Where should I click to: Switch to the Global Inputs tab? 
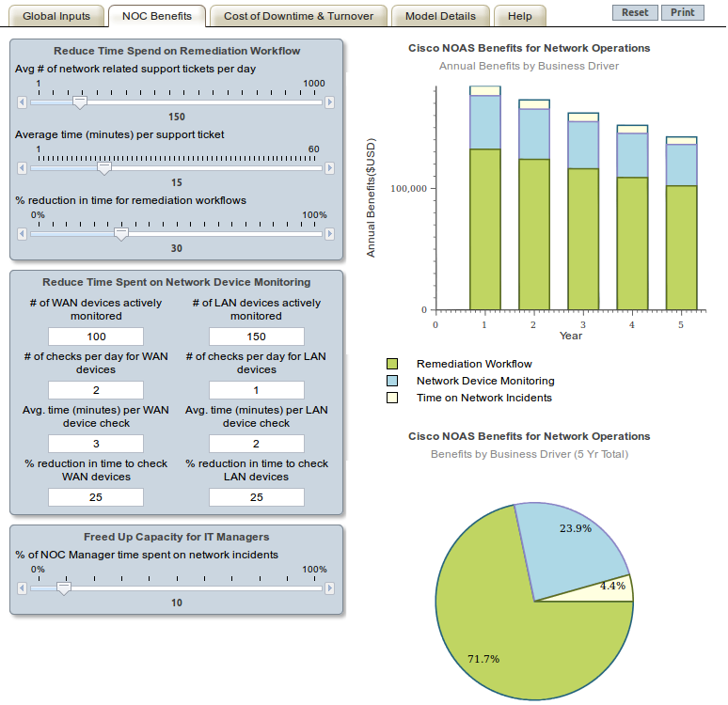56,16
